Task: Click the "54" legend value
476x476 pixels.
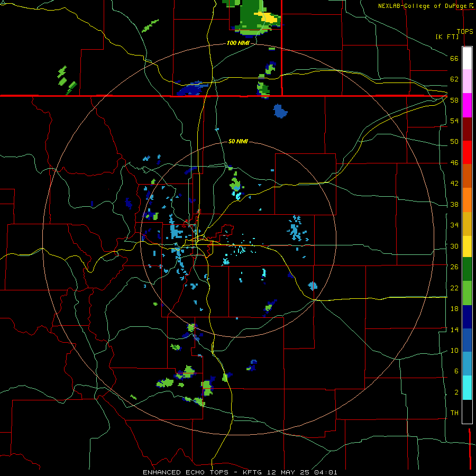Action: 454,121
